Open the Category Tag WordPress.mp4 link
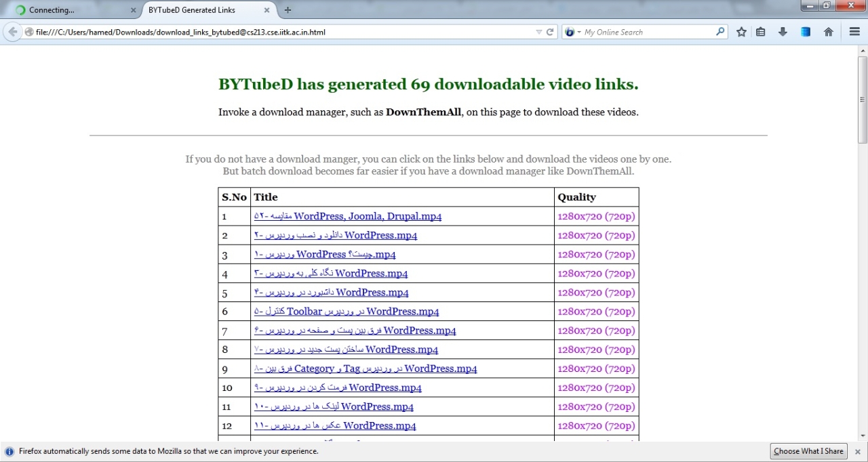 (x=366, y=369)
